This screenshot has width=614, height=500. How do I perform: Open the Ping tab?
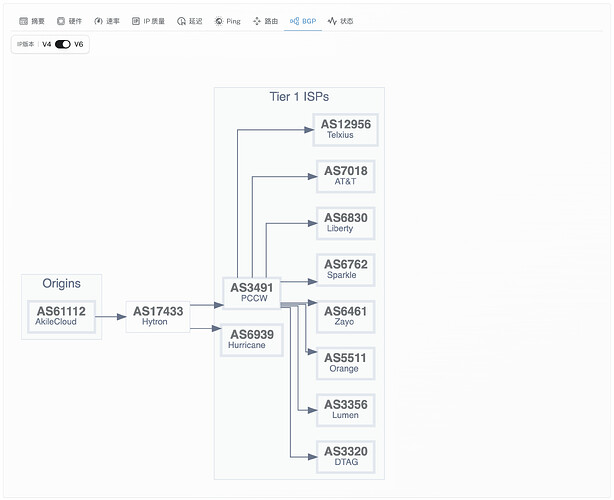click(x=228, y=21)
